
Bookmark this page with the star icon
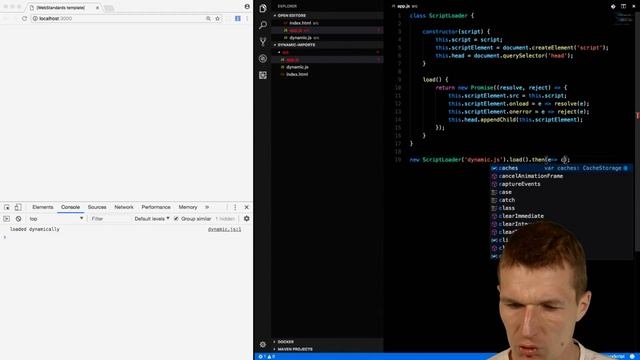point(218,18)
